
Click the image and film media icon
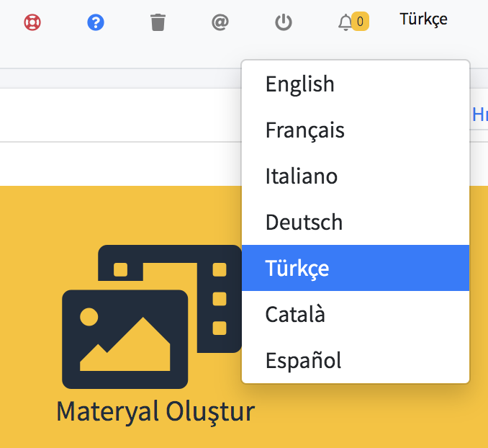152,317
